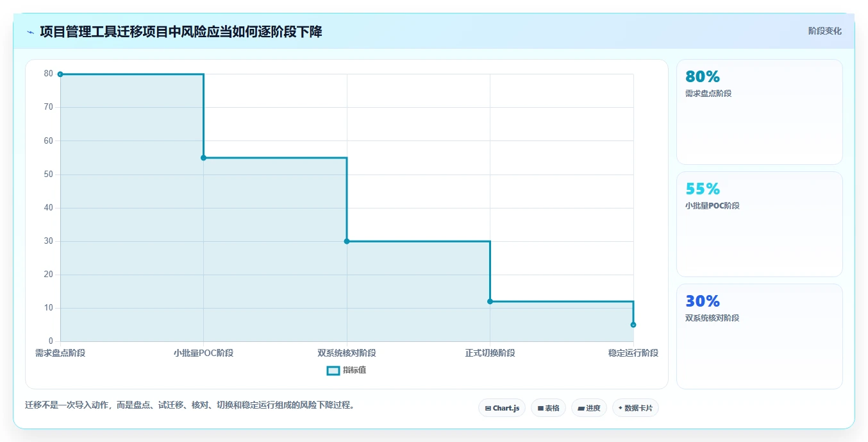This screenshot has width=868, height=442.
Task: Select the Chart.js tag
Action: click(x=502, y=408)
